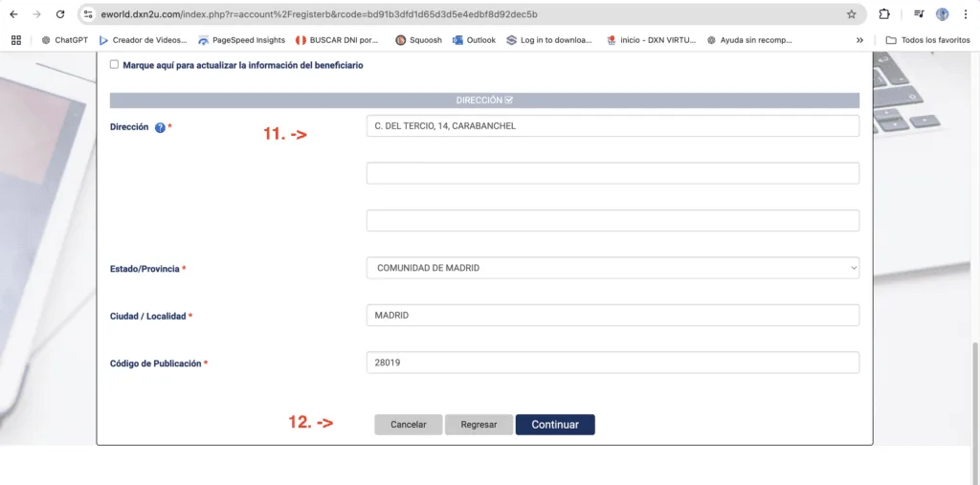Click the browser back arrow

click(x=13, y=14)
